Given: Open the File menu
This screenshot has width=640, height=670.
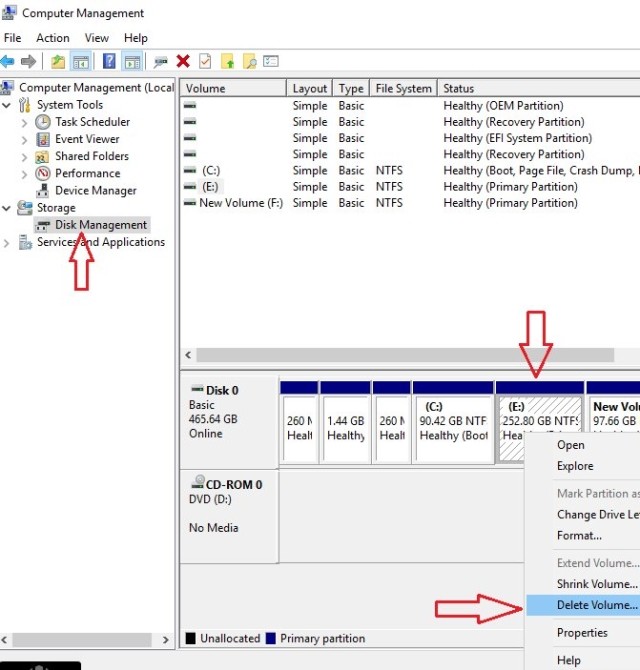Looking at the screenshot, I should 12,38.
